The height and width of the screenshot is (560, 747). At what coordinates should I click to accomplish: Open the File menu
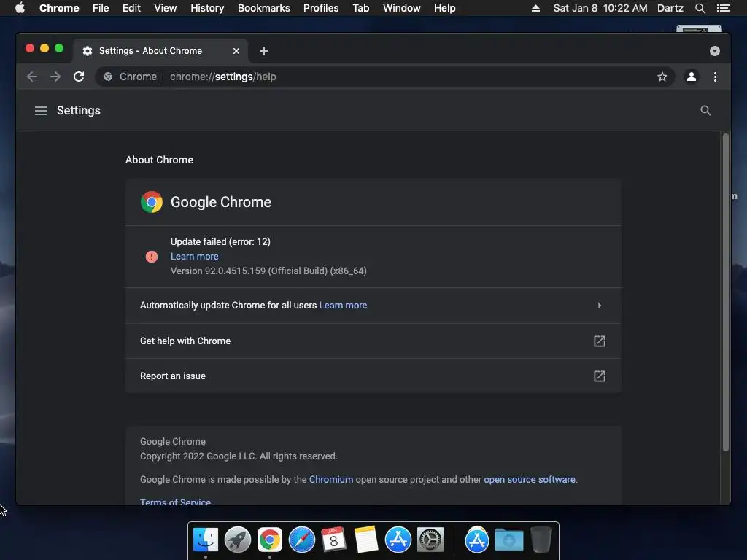[x=101, y=8]
